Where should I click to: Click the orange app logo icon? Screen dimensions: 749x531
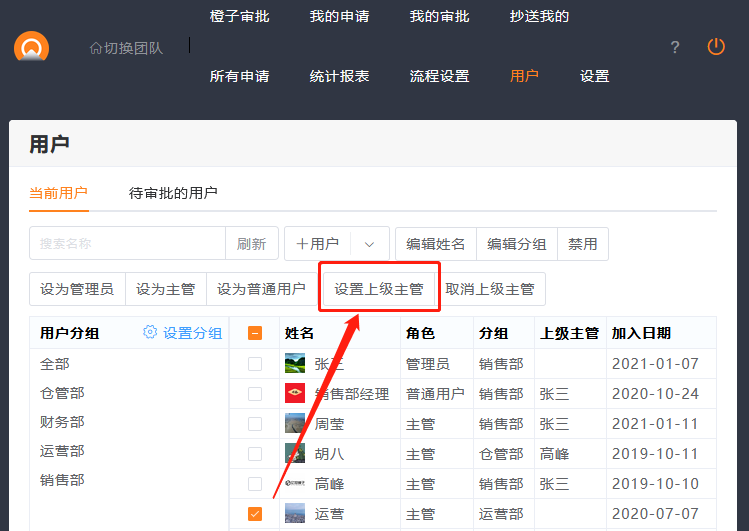[31, 47]
